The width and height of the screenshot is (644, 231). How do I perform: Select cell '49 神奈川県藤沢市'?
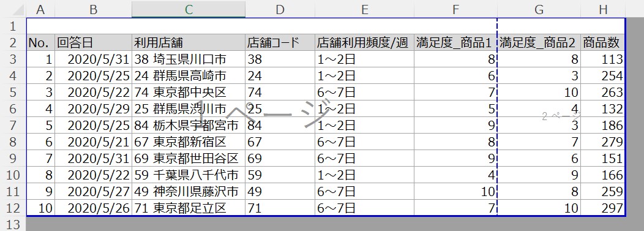point(189,192)
